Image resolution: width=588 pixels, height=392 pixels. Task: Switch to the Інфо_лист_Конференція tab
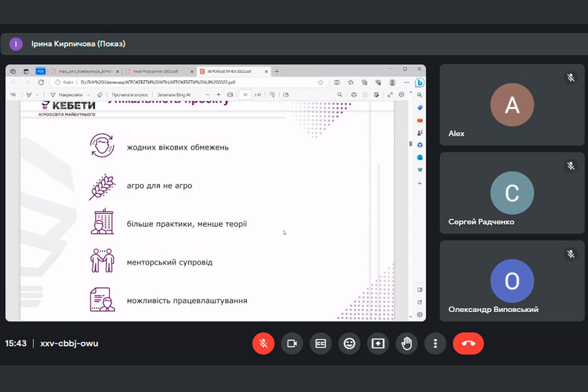pos(85,71)
